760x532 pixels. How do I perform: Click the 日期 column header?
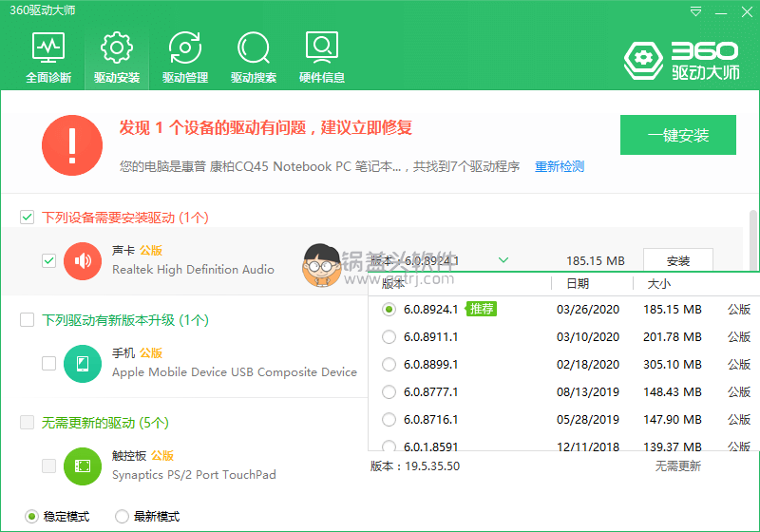click(x=578, y=284)
